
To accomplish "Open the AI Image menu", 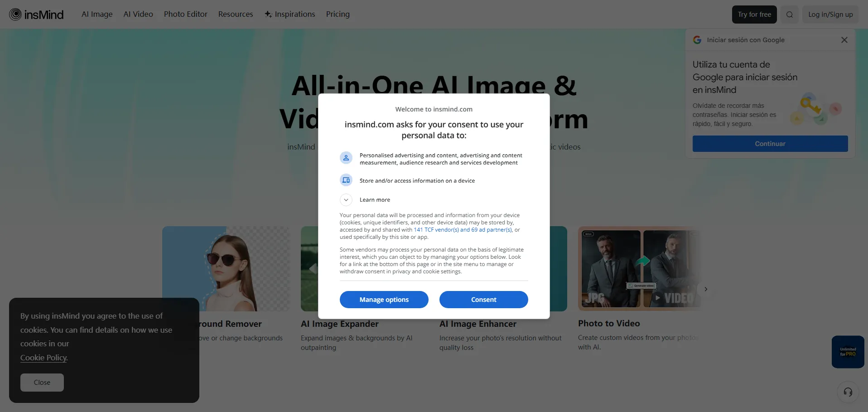I will [x=97, y=15].
